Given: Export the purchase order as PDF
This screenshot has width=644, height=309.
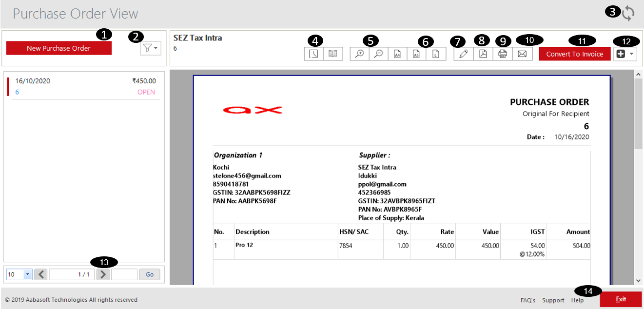Looking at the screenshot, I should (x=483, y=54).
